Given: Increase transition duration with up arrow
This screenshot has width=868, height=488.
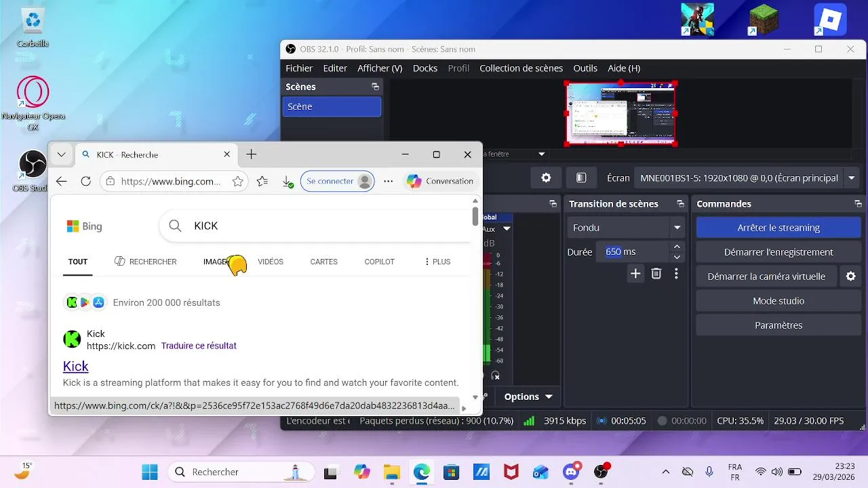Looking at the screenshot, I should pyautogui.click(x=677, y=247).
